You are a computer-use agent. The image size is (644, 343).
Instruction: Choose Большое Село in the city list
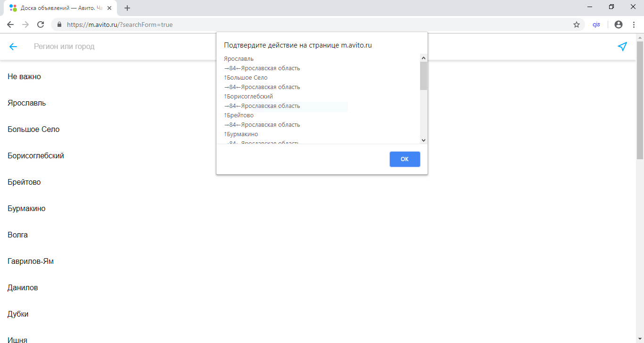click(33, 129)
